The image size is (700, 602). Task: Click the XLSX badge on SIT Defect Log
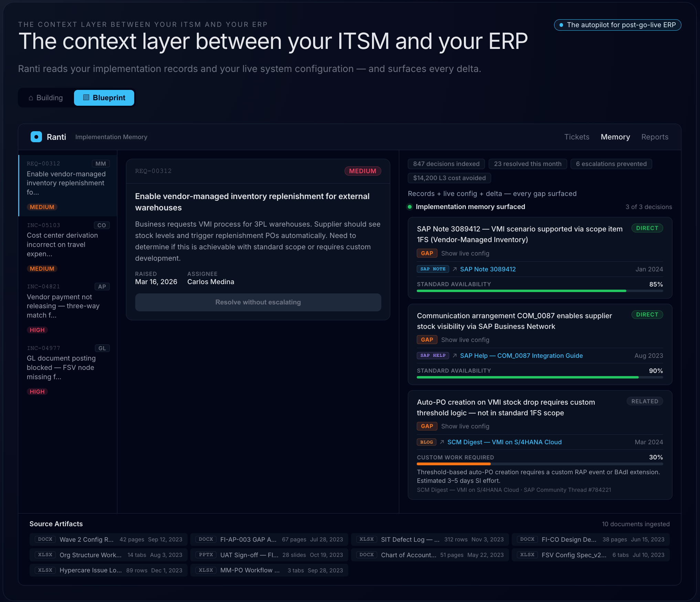point(367,539)
